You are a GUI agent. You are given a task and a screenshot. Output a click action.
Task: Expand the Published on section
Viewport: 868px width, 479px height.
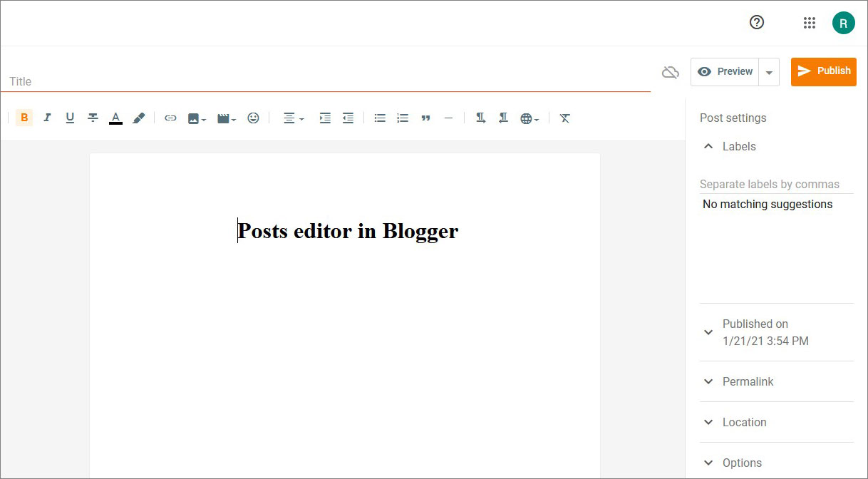pyautogui.click(x=776, y=332)
